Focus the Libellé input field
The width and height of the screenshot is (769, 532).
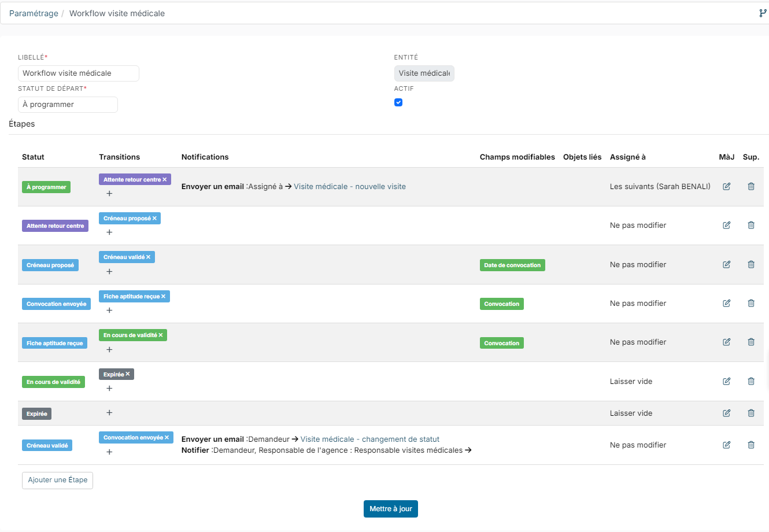tap(79, 73)
